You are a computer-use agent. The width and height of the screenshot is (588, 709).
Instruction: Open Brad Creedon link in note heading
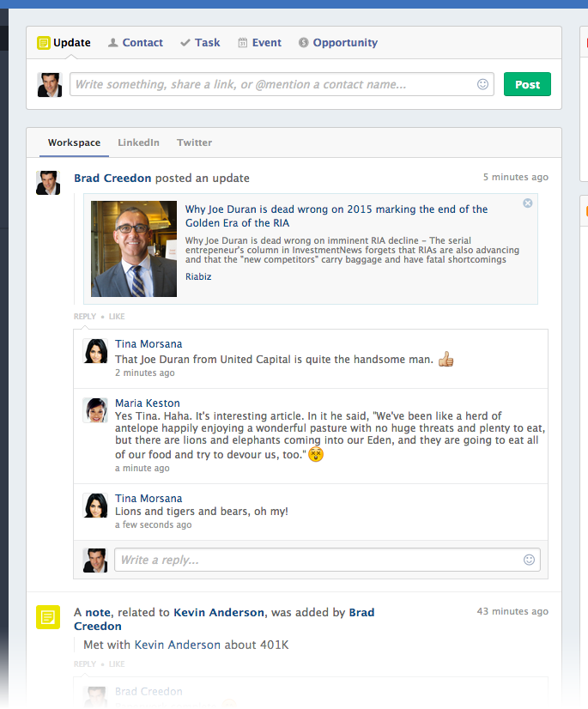coord(224,619)
